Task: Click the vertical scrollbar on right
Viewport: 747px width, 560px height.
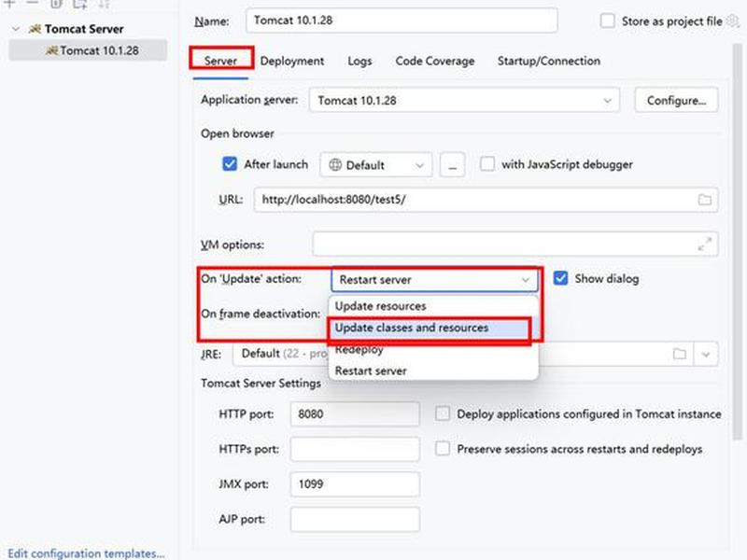Action: point(738,241)
